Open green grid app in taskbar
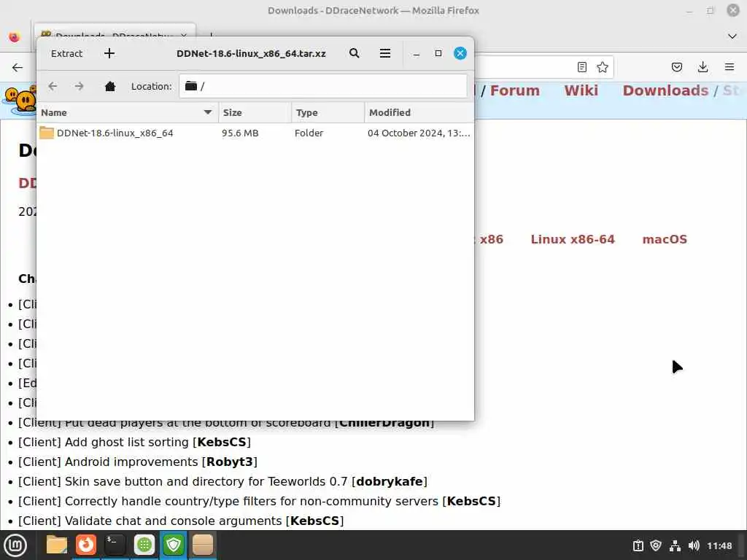 pyautogui.click(x=144, y=545)
